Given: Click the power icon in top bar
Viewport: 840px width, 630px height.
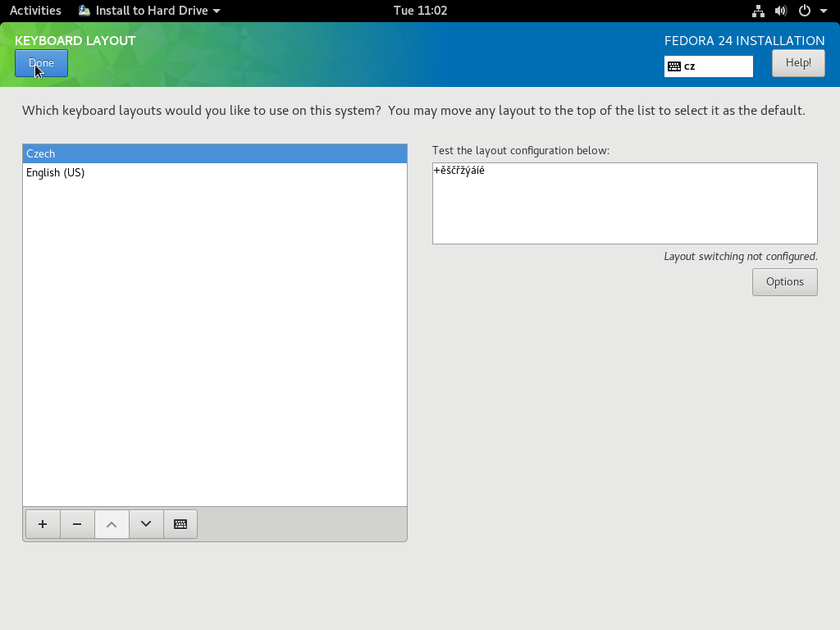Looking at the screenshot, I should [805, 11].
